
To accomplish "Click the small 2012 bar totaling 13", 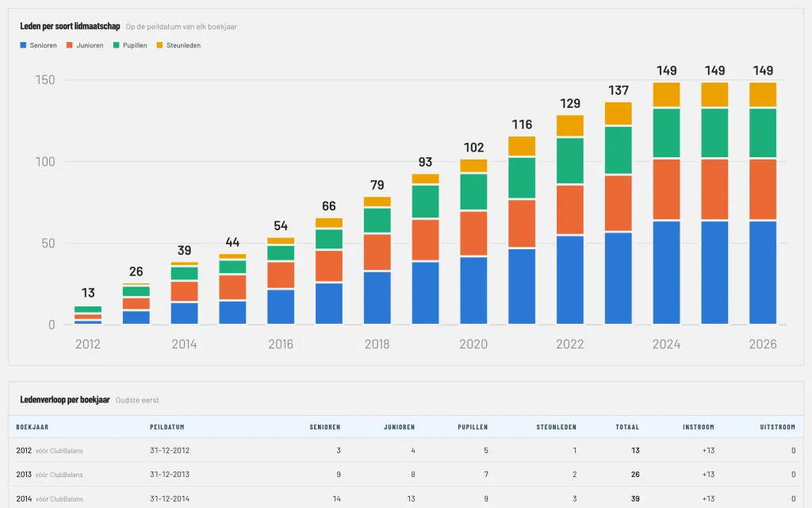I will [x=88, y=315].
